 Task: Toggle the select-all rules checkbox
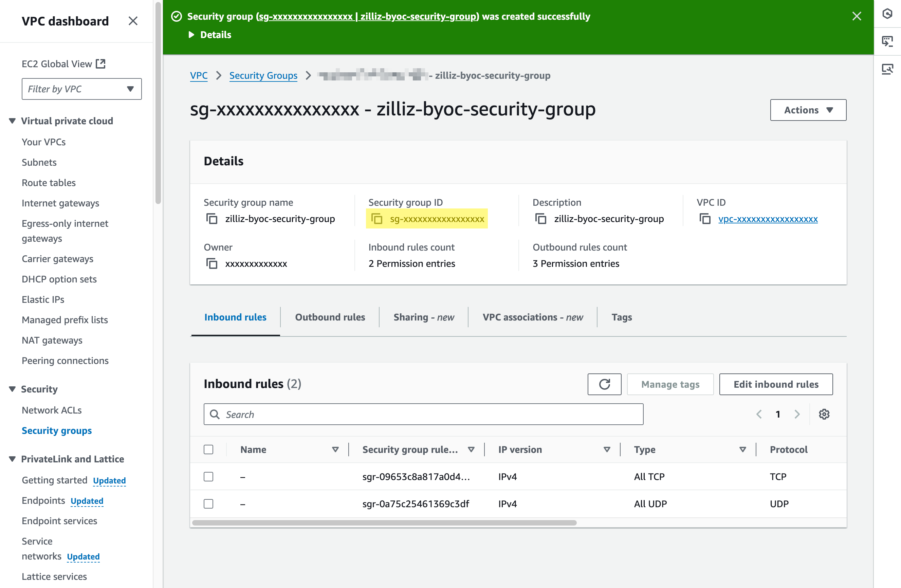209,449
